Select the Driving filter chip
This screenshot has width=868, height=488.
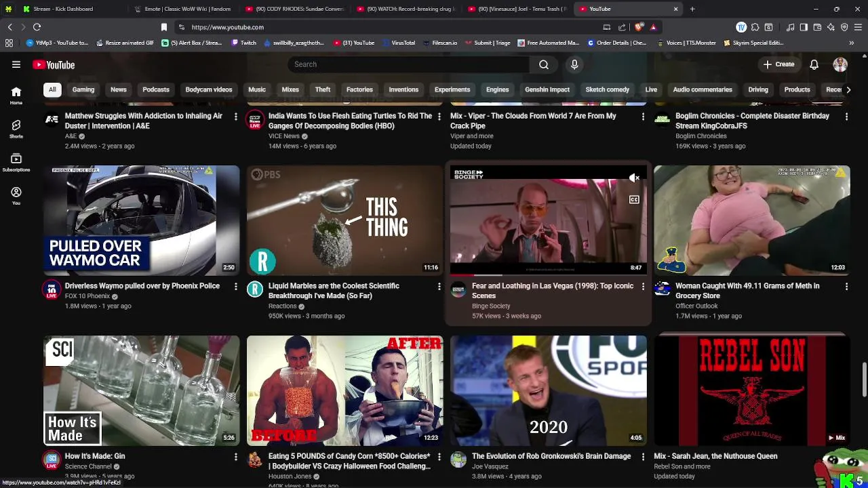[758, 89]
